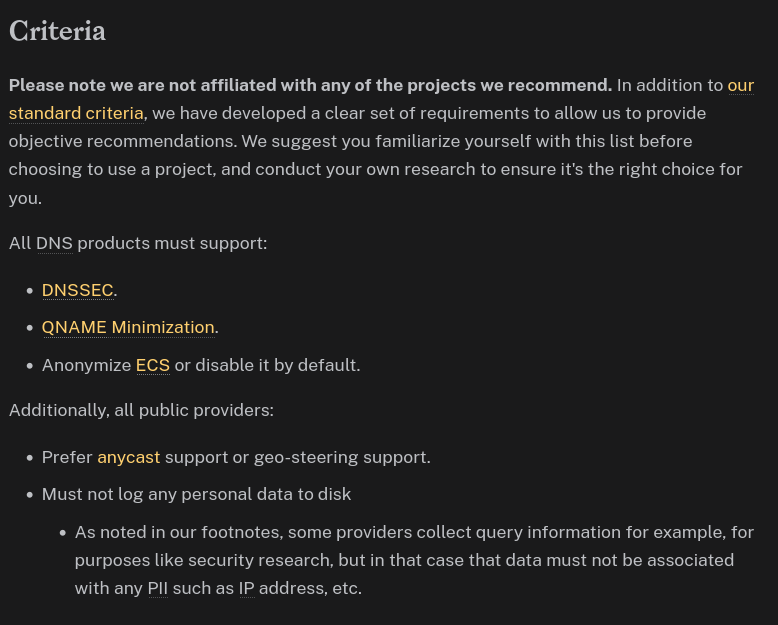Click the bold 'not affiliated' notice text

tap(310, 85)
